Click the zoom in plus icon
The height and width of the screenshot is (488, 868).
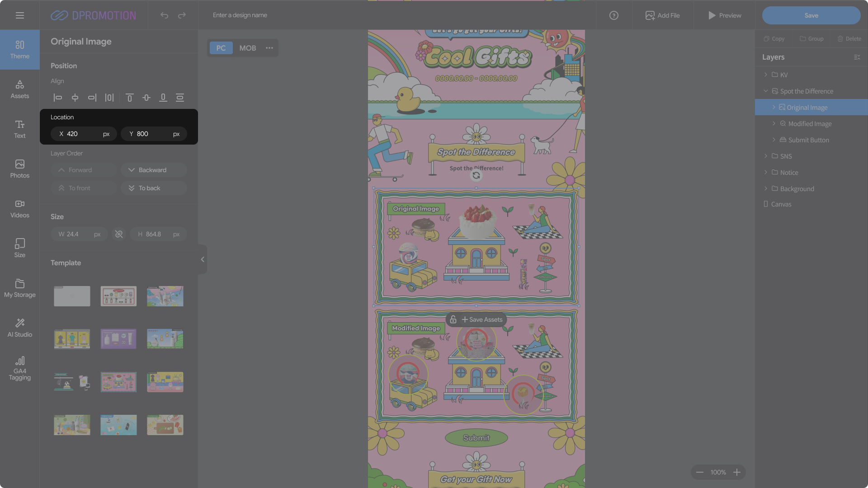tap(737, 472)
